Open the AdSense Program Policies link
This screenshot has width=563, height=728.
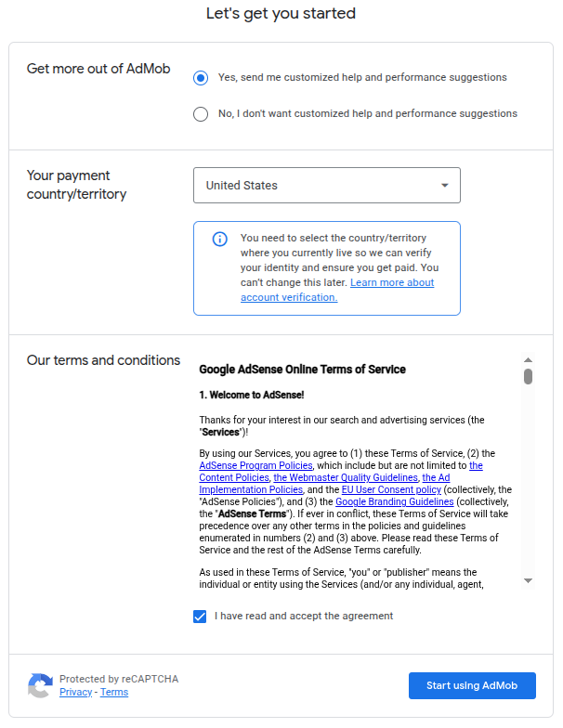click(x=255, y=466)
